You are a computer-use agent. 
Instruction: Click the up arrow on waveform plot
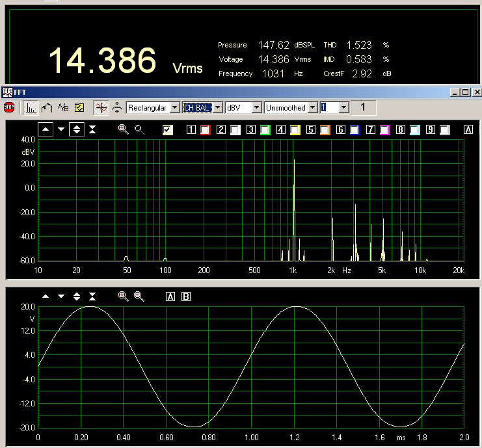(46, 296)
